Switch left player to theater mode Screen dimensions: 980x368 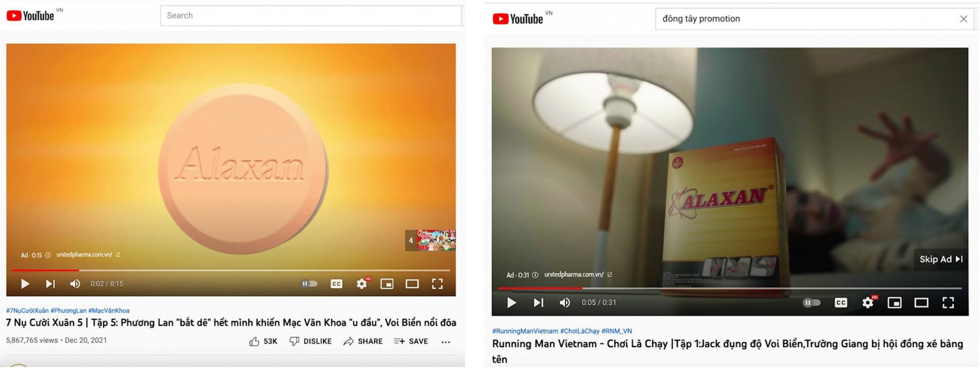[412, 284]
